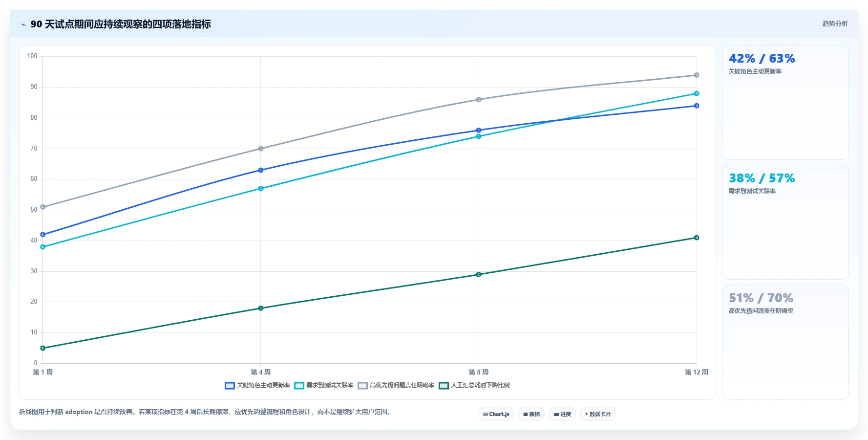Click the blue line's 第 1 周 point at 42
This screenshot has height=440, width=868.
pos(43,235)
